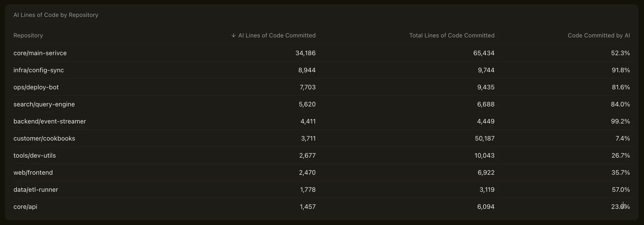The height and width of the screenshot is (225, 644).
Task: Click the web/frontend repository name
Action: click(x=33, y=173)
